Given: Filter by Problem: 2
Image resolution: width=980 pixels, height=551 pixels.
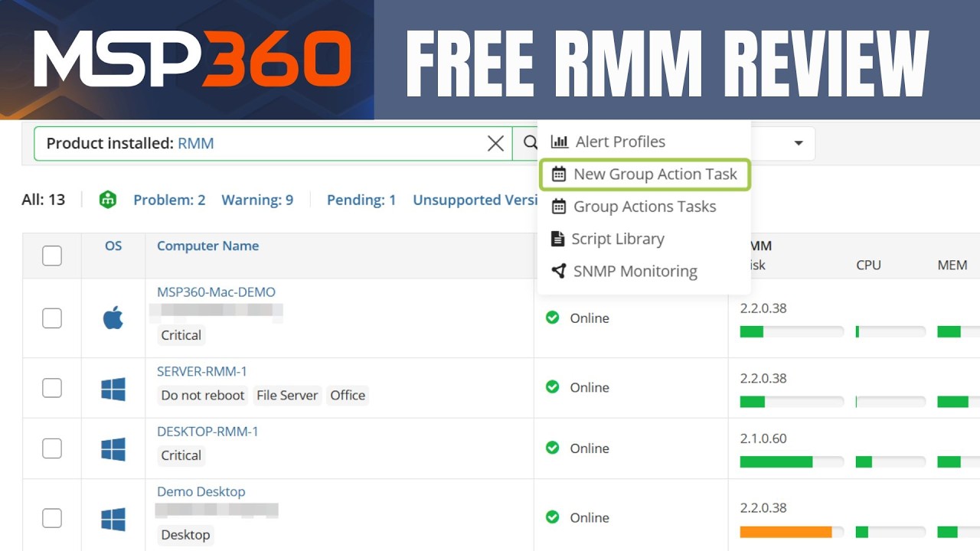Looking at the screenshot, I should pos(169,200).
